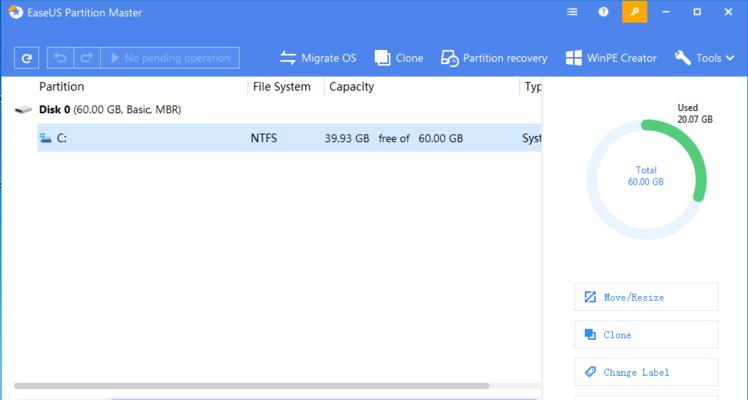Click the Disk 0 drive icon

[23, 110]
